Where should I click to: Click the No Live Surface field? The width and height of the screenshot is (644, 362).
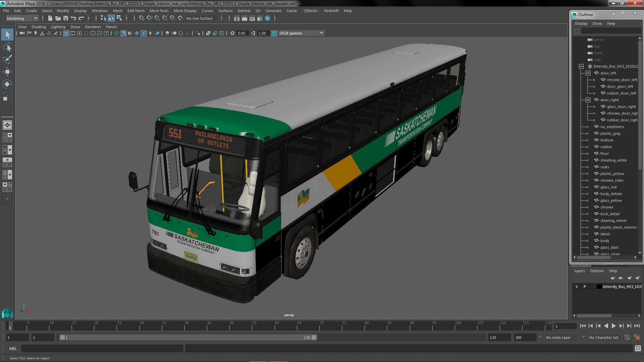[x=201, y=18]
